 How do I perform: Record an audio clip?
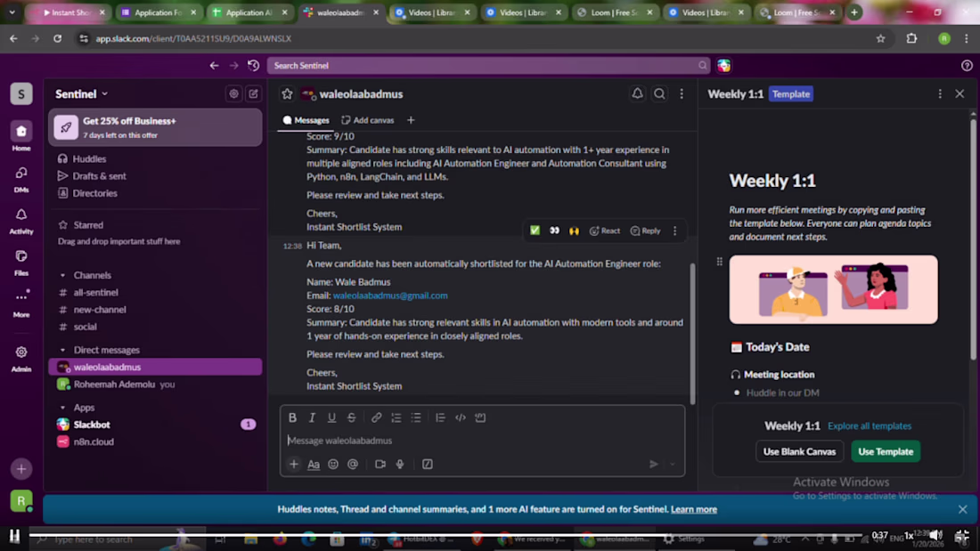(400, 464)
